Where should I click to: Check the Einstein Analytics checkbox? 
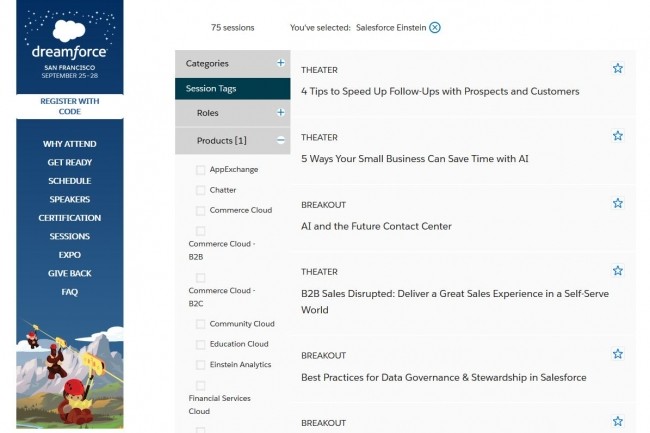(200, 365)
